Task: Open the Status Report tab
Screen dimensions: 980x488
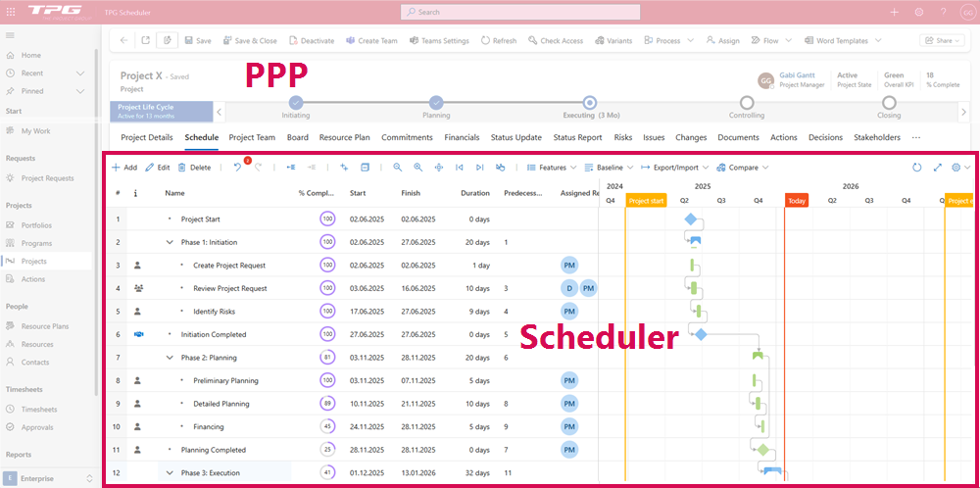Action: tap(577, 138)
